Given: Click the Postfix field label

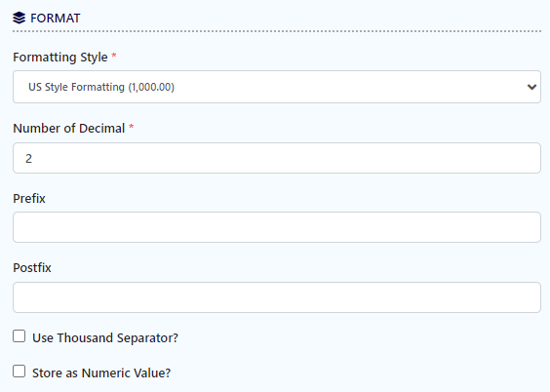Looking at the screenshot, I should (x=32, y=268).
